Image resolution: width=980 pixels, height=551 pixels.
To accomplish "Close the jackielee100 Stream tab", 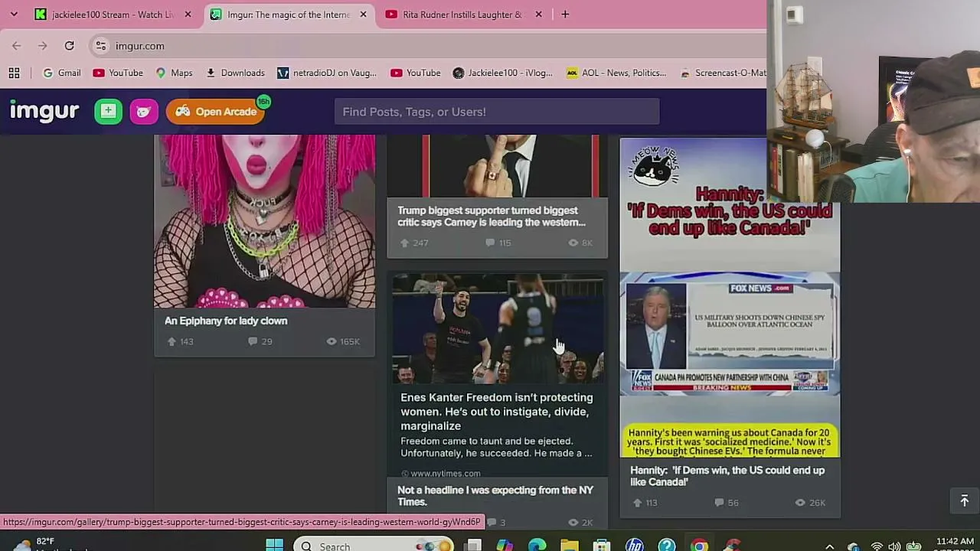I will pyautogui.click(x=188, y=15).
